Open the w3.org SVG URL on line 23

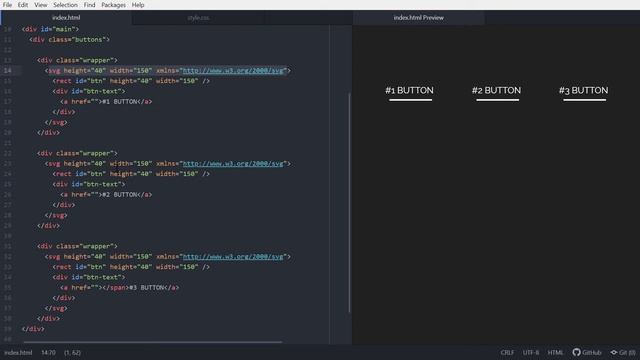(233, 164)
